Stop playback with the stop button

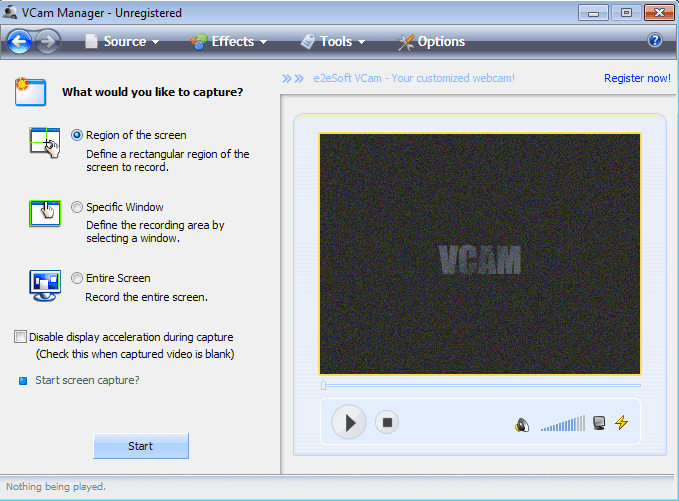coord(387,422)
